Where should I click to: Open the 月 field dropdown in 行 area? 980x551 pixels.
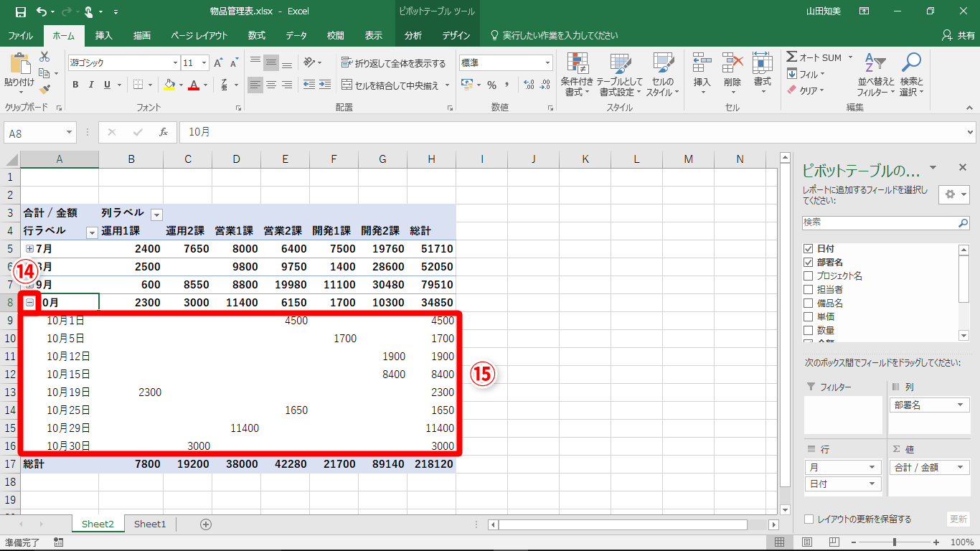(x=872, y=467)
